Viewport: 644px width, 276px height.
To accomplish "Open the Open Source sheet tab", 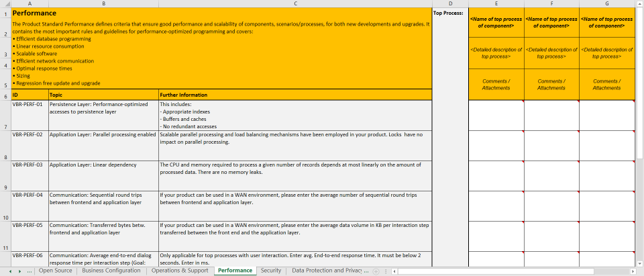I will 55,271.
